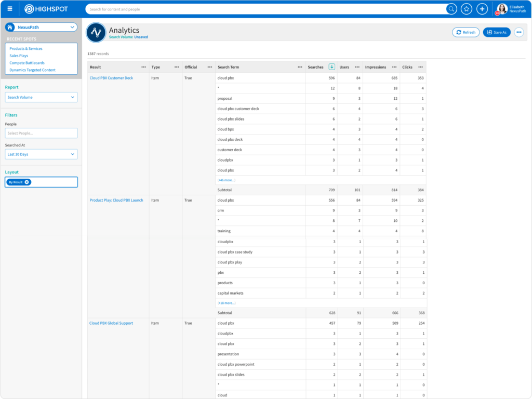Open Cloud PBX Global Support result
Screen dimensions: 532x399
[x=111, y=323]
